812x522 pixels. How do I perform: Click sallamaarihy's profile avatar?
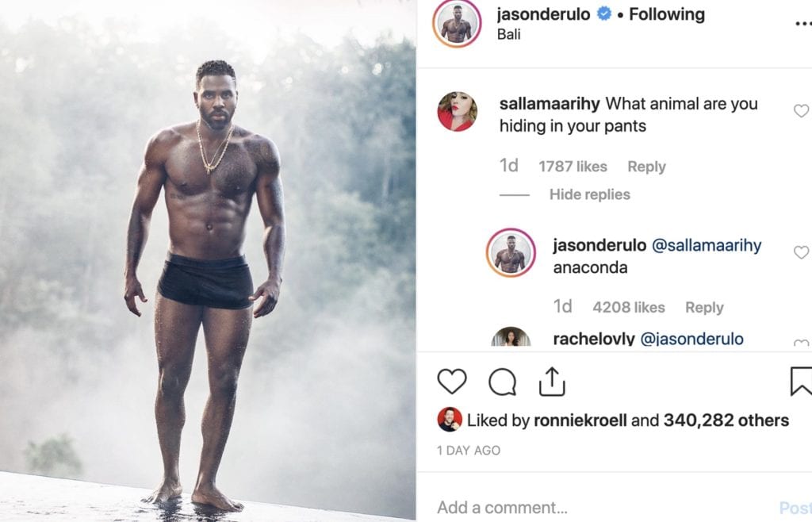[458, 111]
